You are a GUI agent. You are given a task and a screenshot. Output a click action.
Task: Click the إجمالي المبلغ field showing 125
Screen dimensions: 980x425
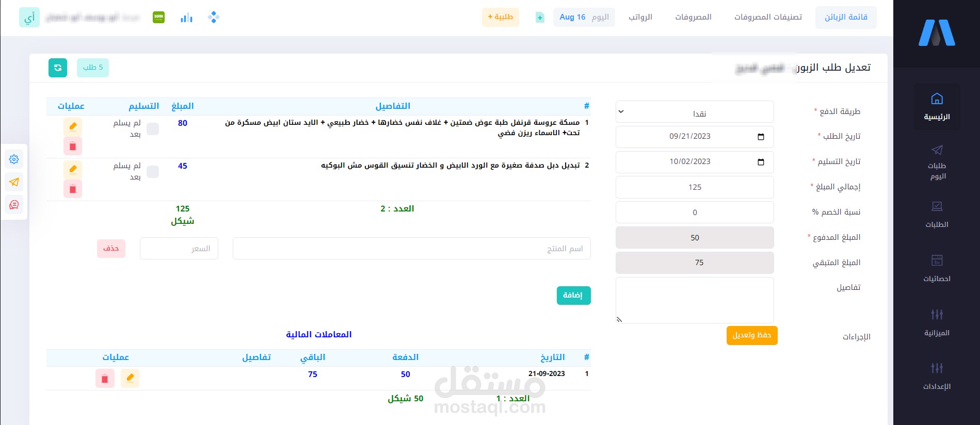(695, 187)
